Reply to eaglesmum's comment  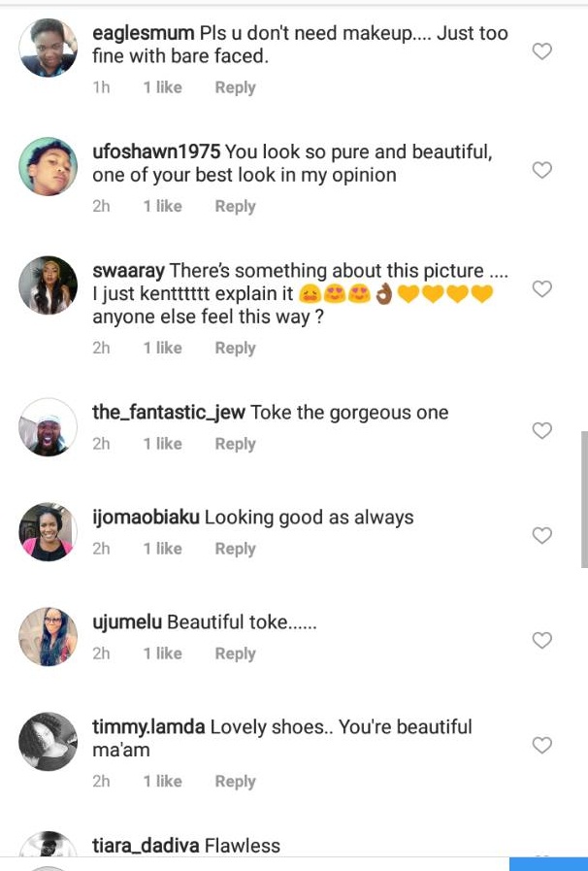(235, 87)
